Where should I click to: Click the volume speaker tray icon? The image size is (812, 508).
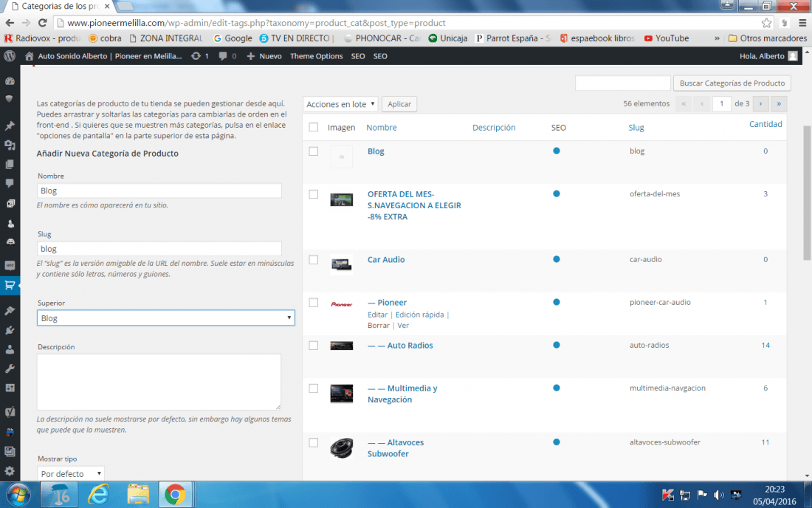tap(719, 495)
